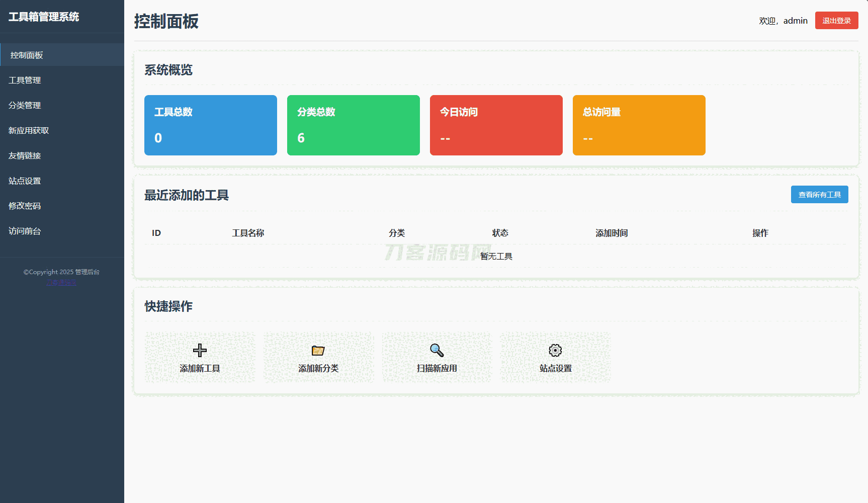The height and width of the screenshot is (503, 868).
Task: Go to 工具管理 in the sidebar
Action: click(x=25, y=80)
